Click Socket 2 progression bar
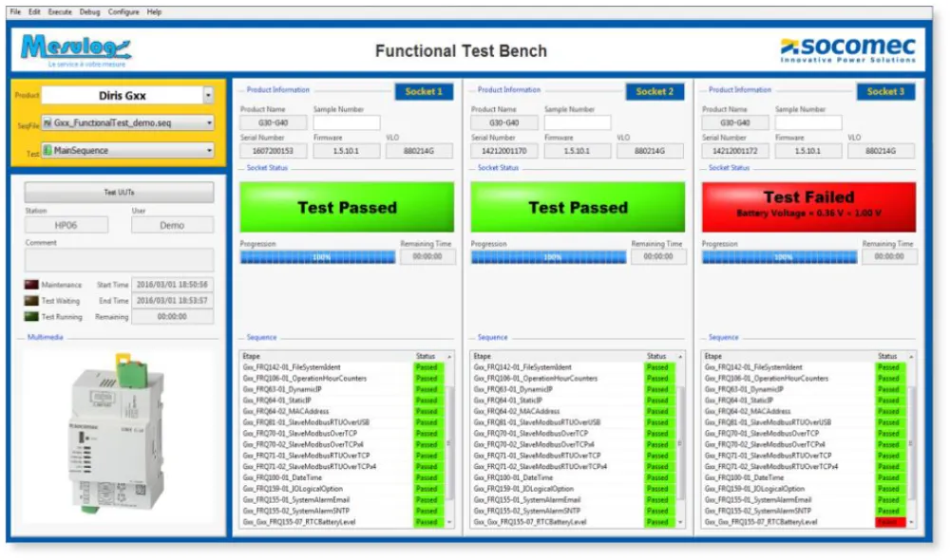Screen dimensions: 950x560 pos(549,257)
